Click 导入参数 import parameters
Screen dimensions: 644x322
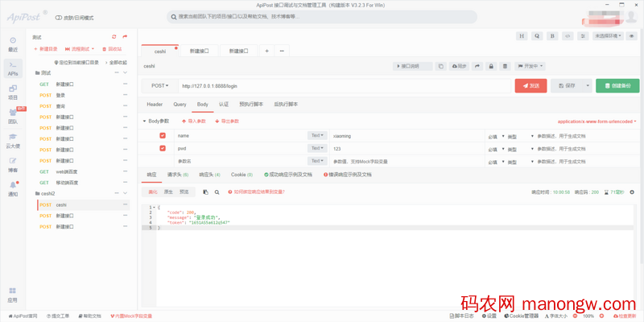point(194,122)
